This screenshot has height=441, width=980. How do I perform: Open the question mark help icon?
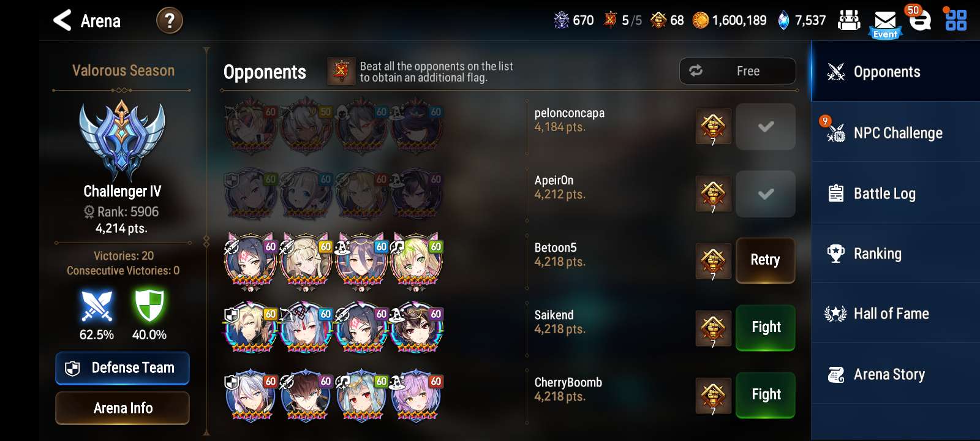coord(170,21)
